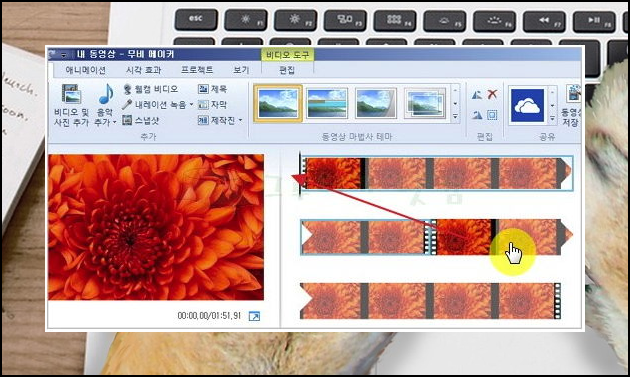Image resolution: width=630 pixels, height=377 pixels.
Task: Click the red X remove icon
Action: [492, 94]
